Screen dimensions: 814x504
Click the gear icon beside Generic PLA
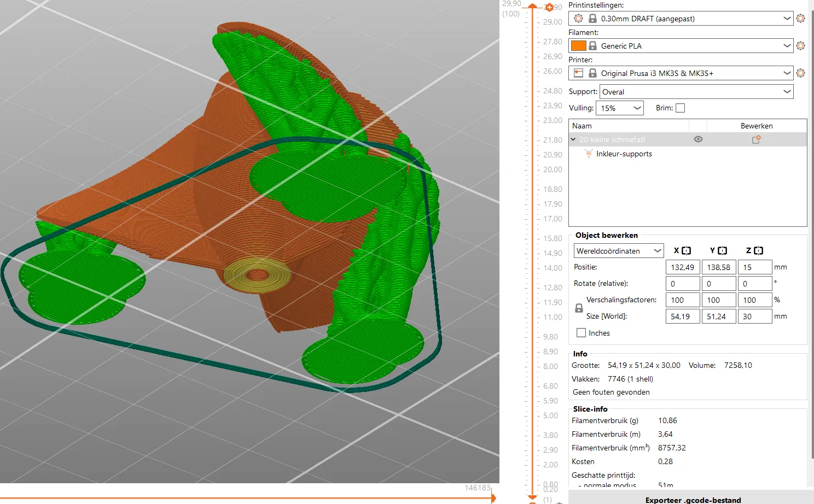[800, 46]
